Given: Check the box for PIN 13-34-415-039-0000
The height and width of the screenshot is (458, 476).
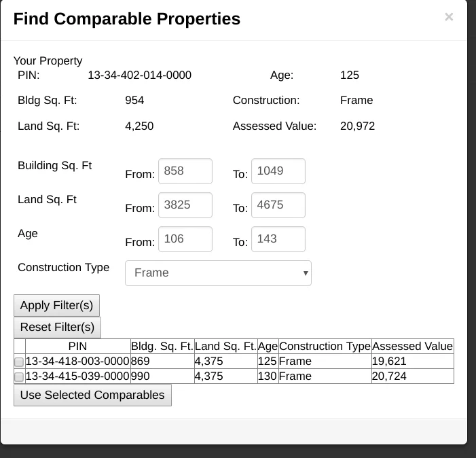Looking at the screenshot, I should [x=19, y=377].
